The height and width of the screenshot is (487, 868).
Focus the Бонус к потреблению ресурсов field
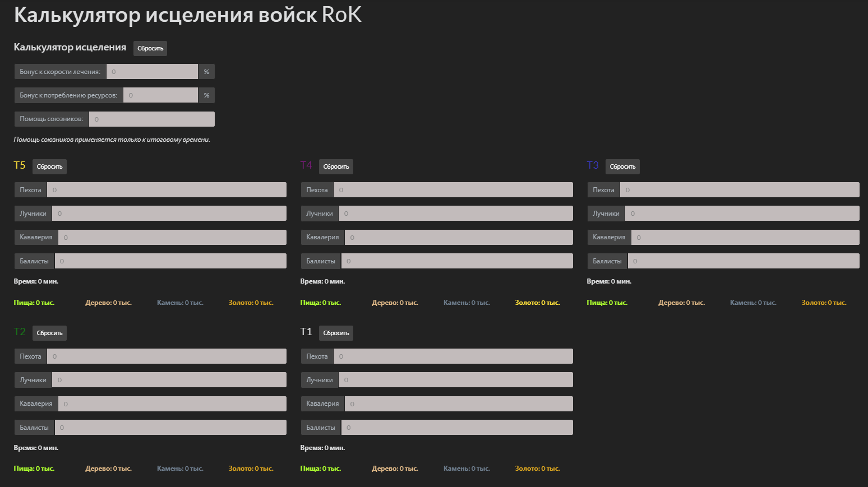(x=160, y=95)
